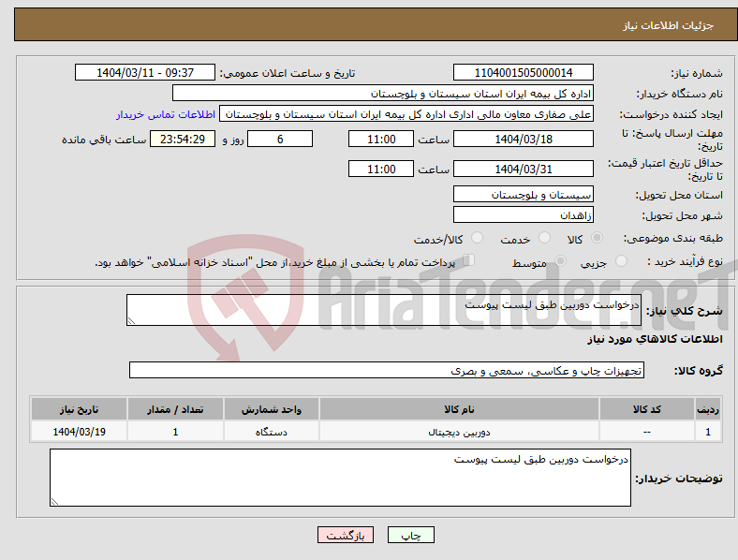The image size is (738, 560).
Task: Select the کالا radio button
Action: click(x=597, y=238)
